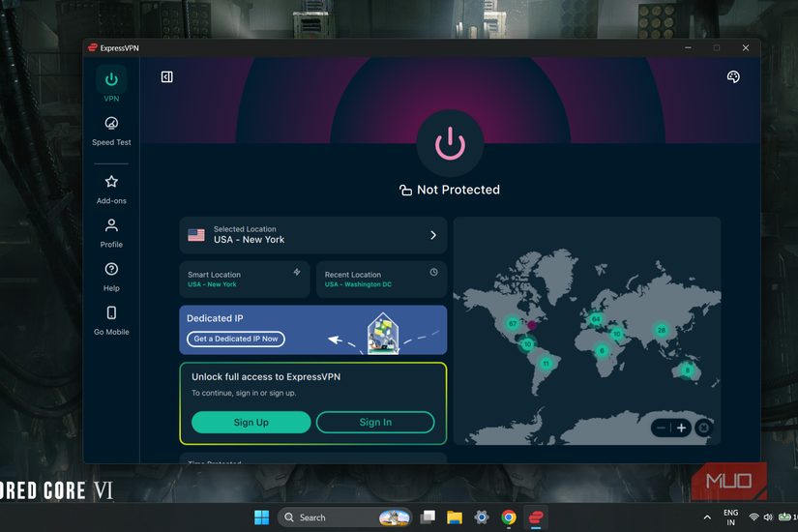Viewport: 798px width, 532px height.
Task: Open File Explorer from taskbar
Action: pyautogui.click(x=455, y=517)
